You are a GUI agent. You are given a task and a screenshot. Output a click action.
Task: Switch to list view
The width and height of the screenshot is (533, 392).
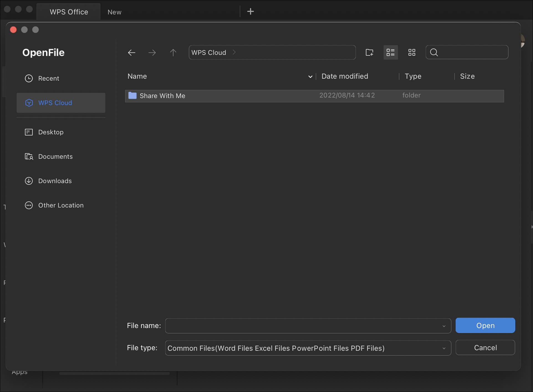pos(391,52)
